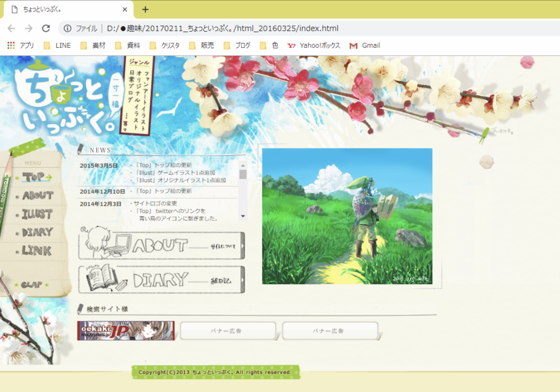
Task: Open the DIARY side menu item
Action: point(37,232)
